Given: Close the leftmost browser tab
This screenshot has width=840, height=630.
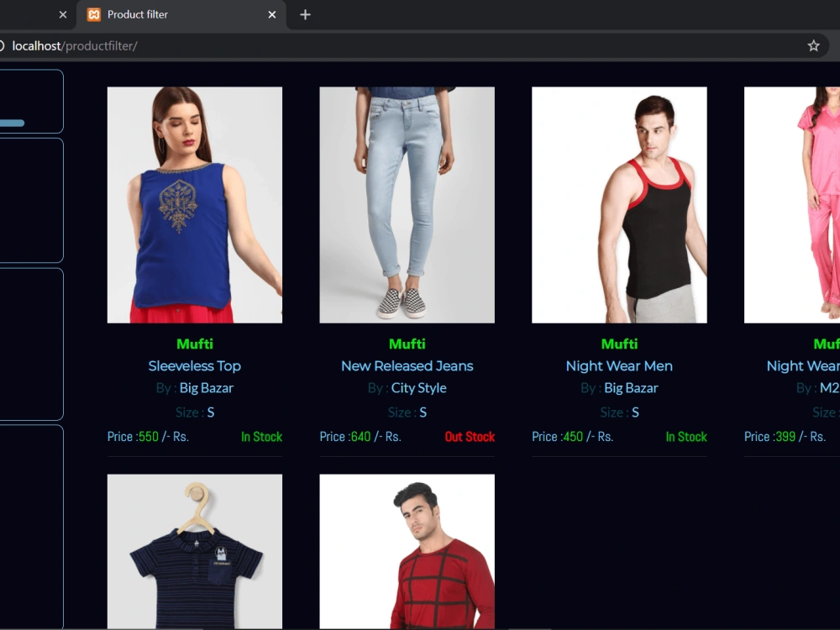Looking at the screenshot, I should coord(63,15).
